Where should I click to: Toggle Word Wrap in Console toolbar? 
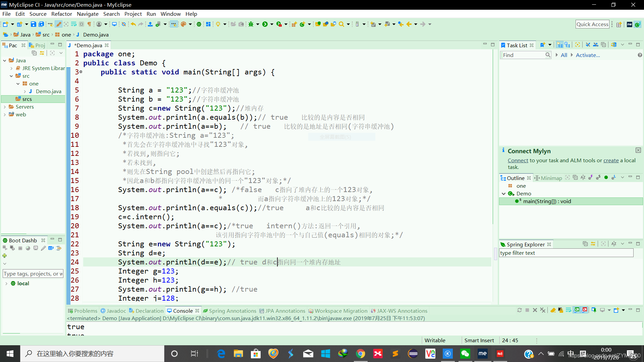coord(569,310)
